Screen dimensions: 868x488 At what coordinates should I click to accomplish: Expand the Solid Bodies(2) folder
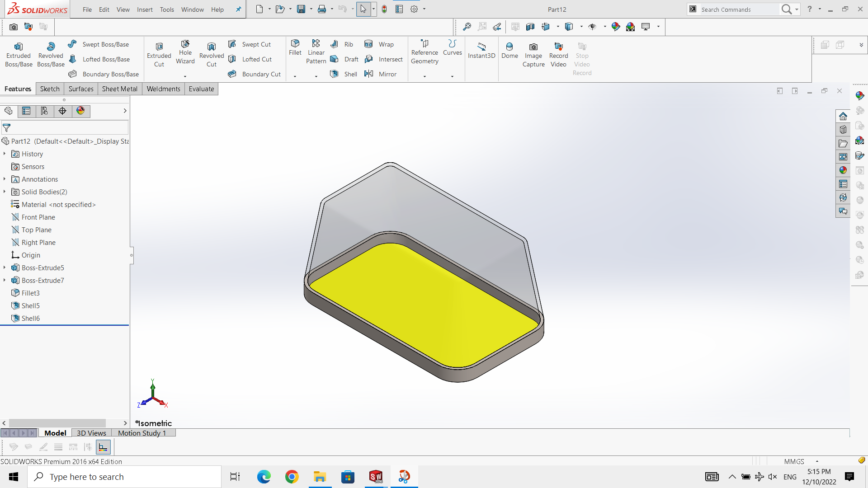5,192
